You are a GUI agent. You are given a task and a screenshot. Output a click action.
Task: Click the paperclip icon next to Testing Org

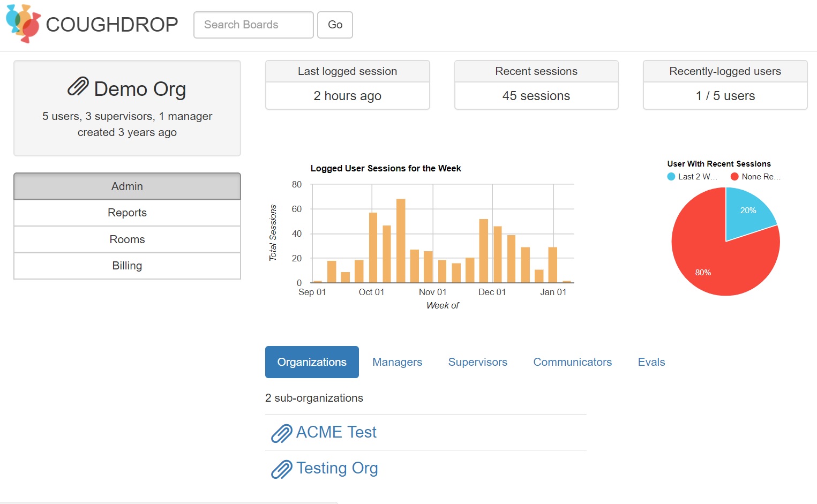281,469
